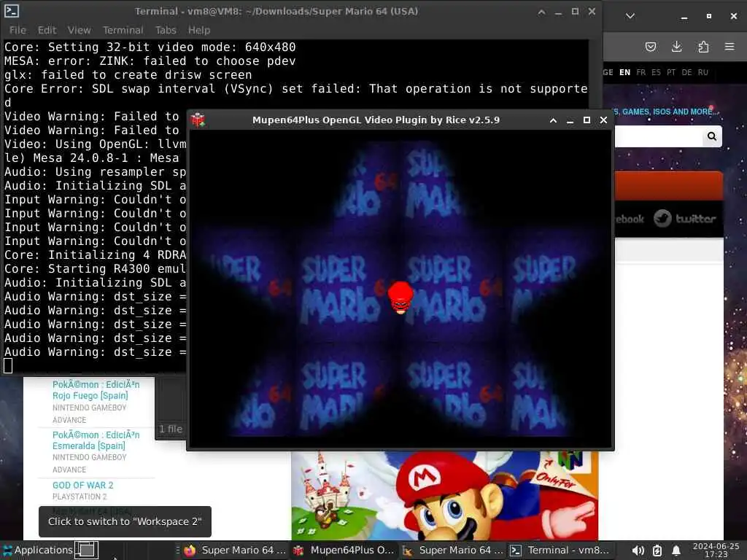Click the Mupen64Plus window title icon

pyautogui.click(x=198, y=120)
